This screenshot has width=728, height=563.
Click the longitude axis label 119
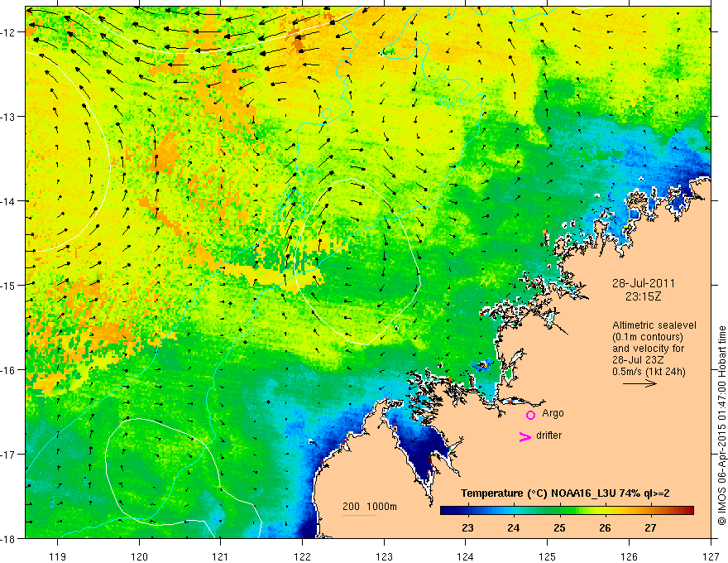58,556
